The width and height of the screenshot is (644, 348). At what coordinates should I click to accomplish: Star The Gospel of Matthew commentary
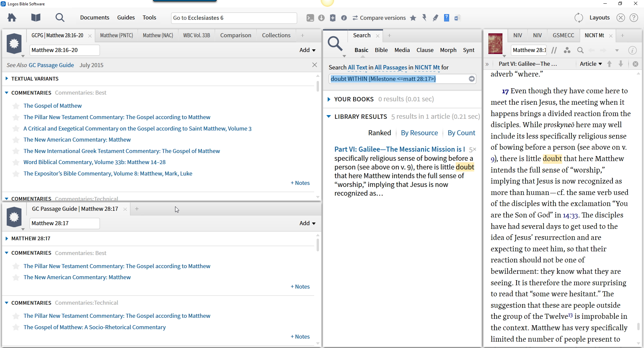pos(16,106)
